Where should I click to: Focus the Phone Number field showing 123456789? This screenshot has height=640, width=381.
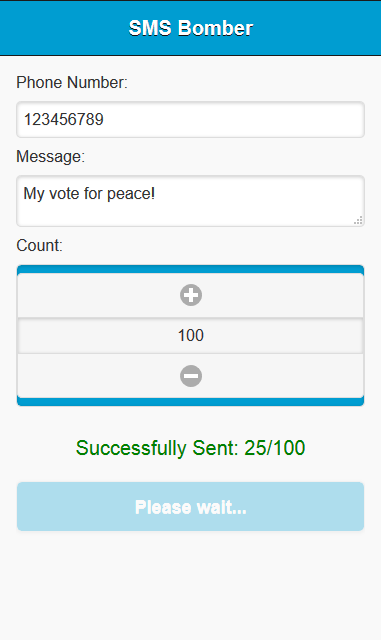(190, 120)
